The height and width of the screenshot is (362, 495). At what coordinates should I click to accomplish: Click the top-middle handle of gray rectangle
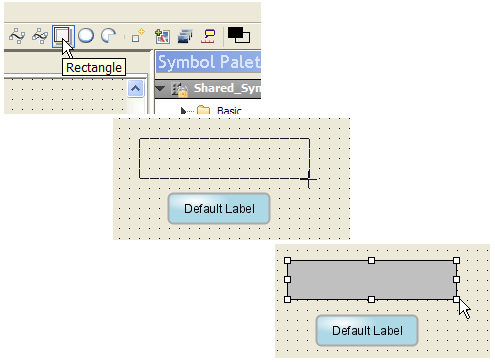(x=371, y=260)
